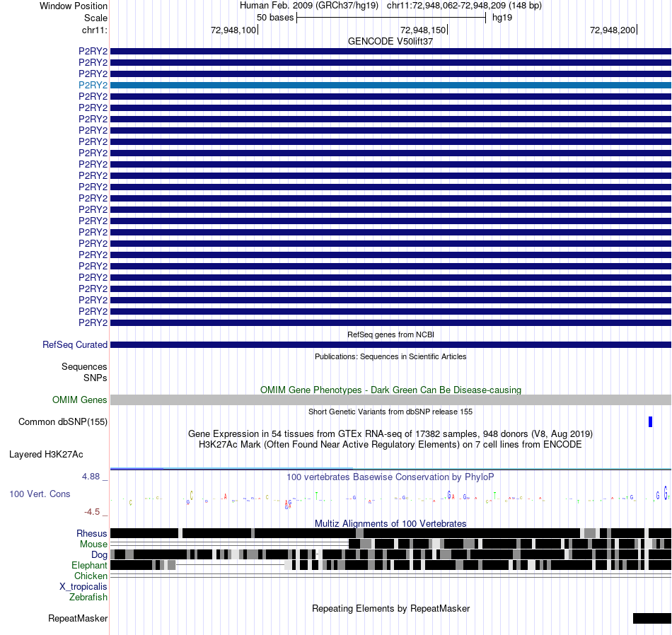Image resolution: width=672 pixels, height=635 pixels.
Task: Click the 4.88 upper axis value
Action: pyautogui.click(x=91, y=477)
